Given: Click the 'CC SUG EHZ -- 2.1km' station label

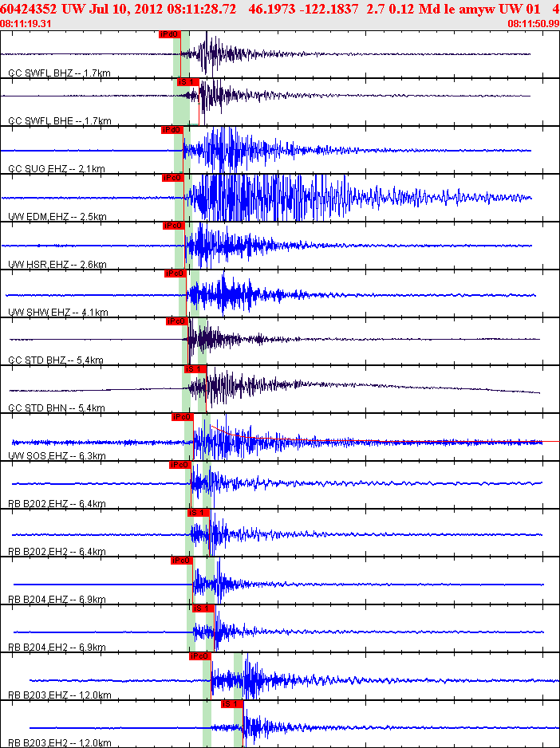Looking at the screenshot, I should coord(57,169).
